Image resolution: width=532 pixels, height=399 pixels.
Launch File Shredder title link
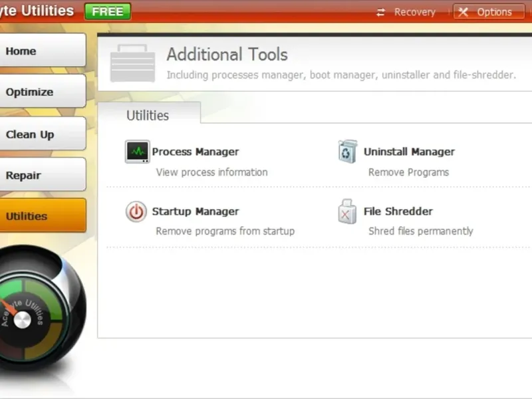(x=398, y=211)
